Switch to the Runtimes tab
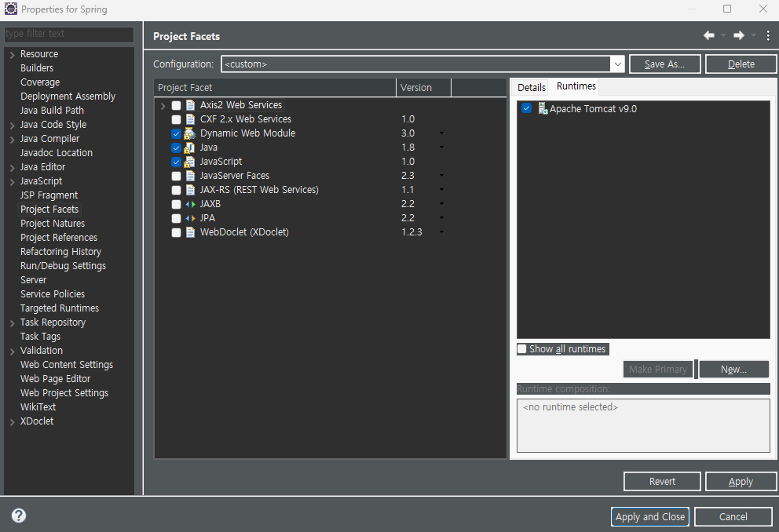 [576, 86]
